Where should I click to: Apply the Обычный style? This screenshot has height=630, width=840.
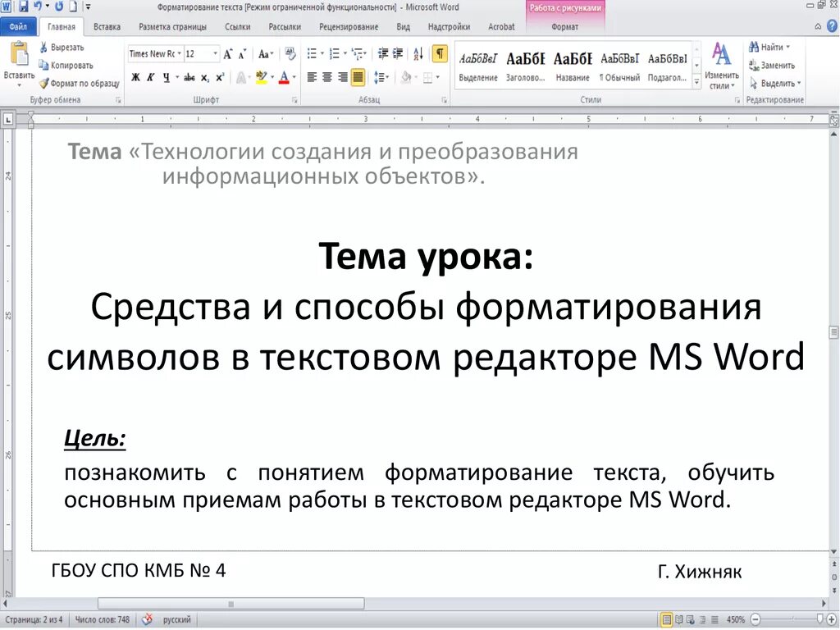620,66
